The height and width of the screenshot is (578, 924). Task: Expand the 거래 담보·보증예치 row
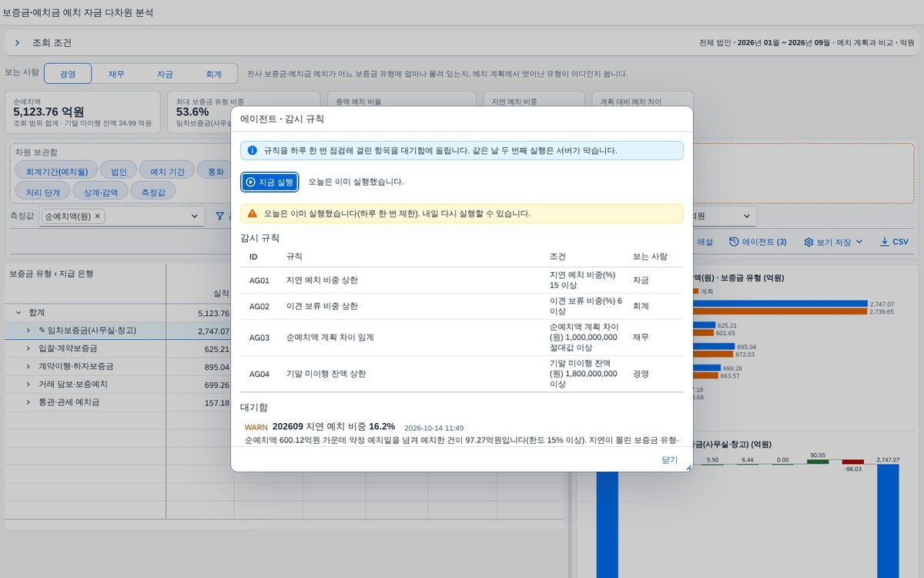point(28,384)
